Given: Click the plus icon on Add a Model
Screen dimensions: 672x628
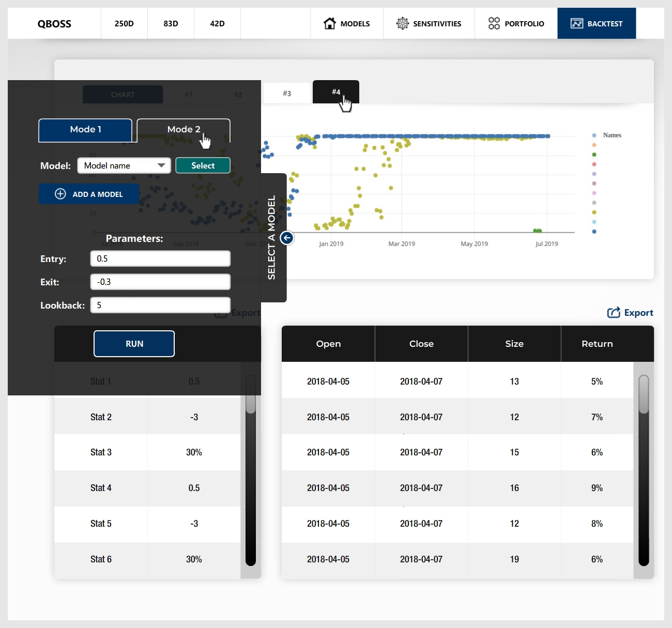Looking at the screenshot, I should coord(60,194).
